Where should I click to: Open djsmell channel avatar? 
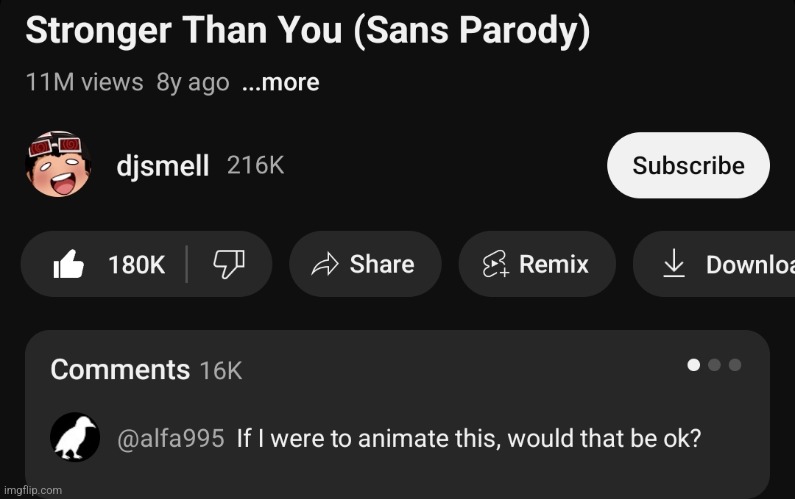pos(58,164)
